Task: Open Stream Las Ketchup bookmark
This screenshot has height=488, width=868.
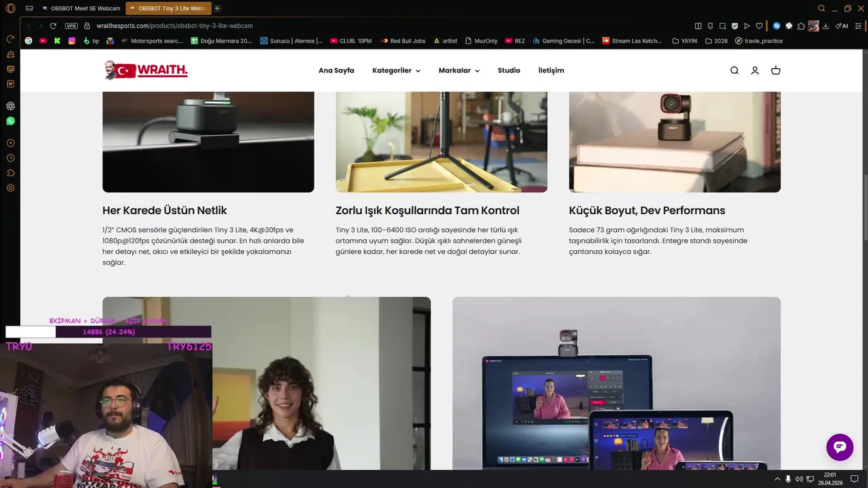Action: 632,41
